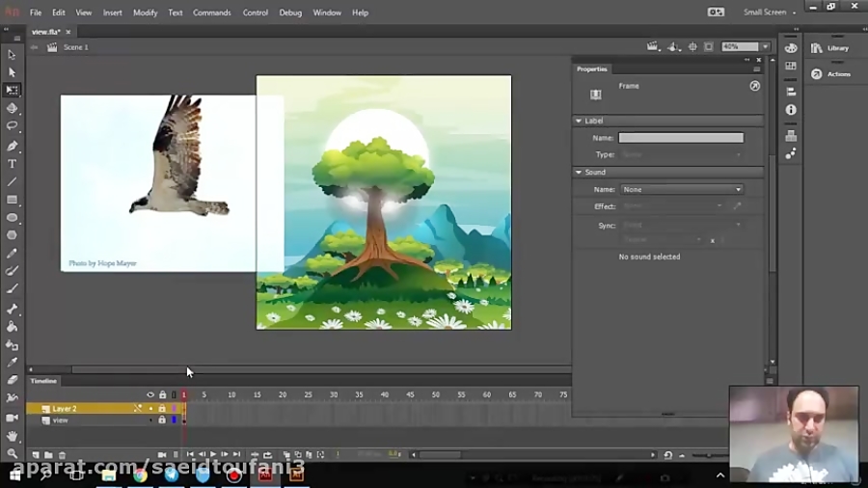Open the Align panel icon

point(791,92)
